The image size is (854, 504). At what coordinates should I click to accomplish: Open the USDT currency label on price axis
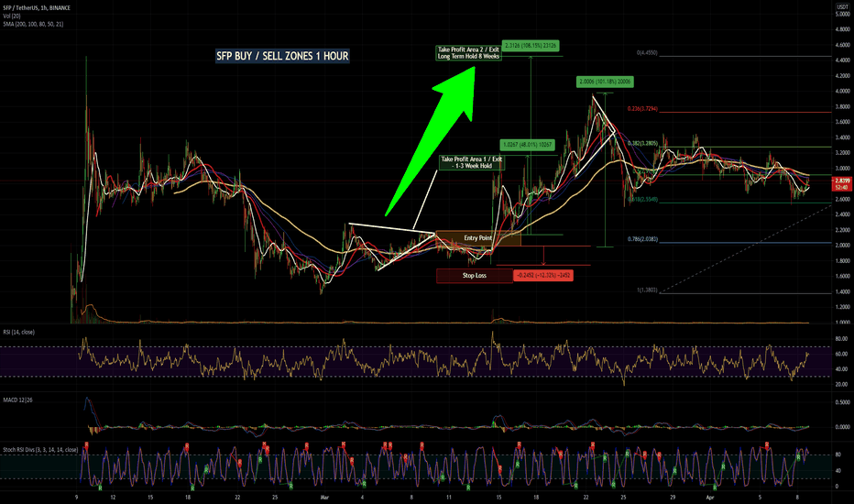tap(843, 6)
